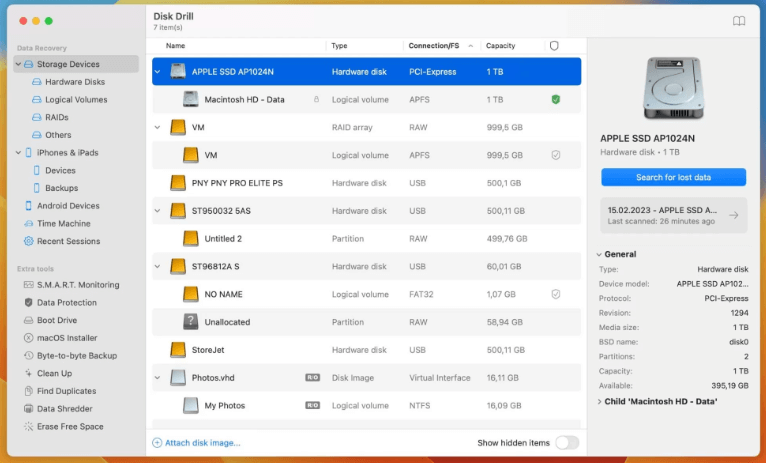This screenshot has height=463, width=766.
Task: Click the S.M.A.R.T. Monitoring icon
Action: tap(28, 285)
